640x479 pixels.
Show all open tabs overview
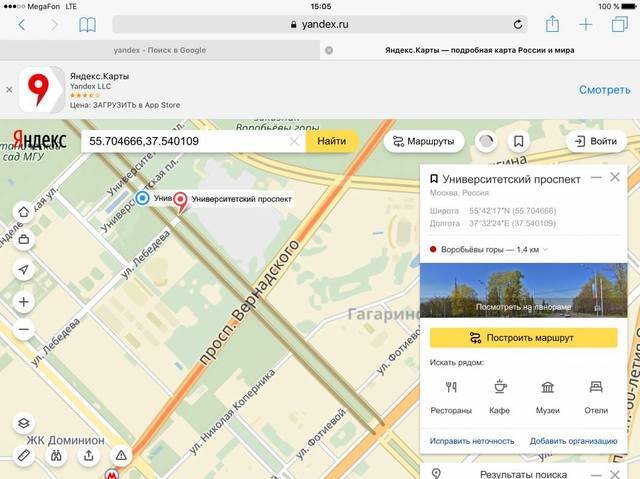pos(620,24)
